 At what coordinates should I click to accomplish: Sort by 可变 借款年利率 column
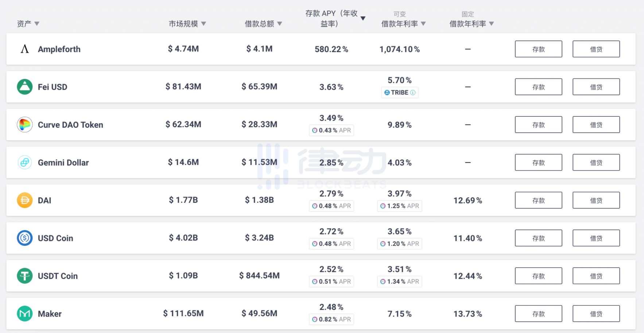point(423,24)
